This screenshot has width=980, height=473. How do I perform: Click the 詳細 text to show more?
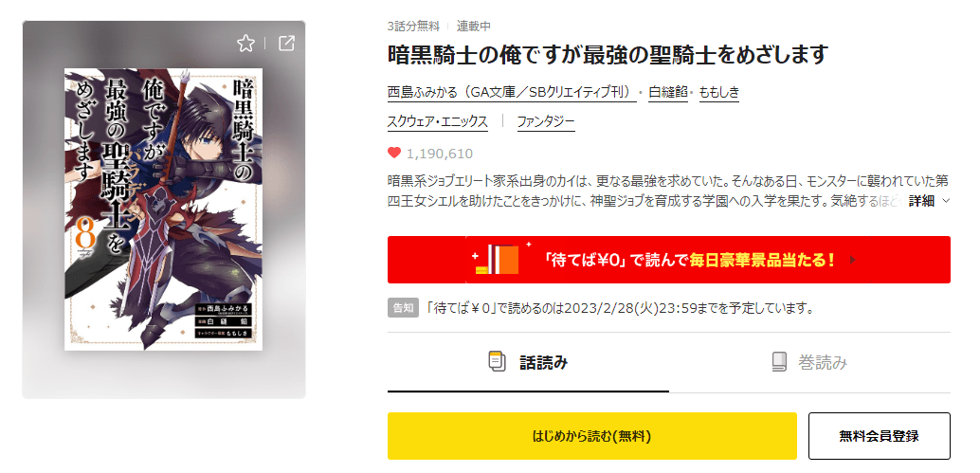(x=921, y=201)
